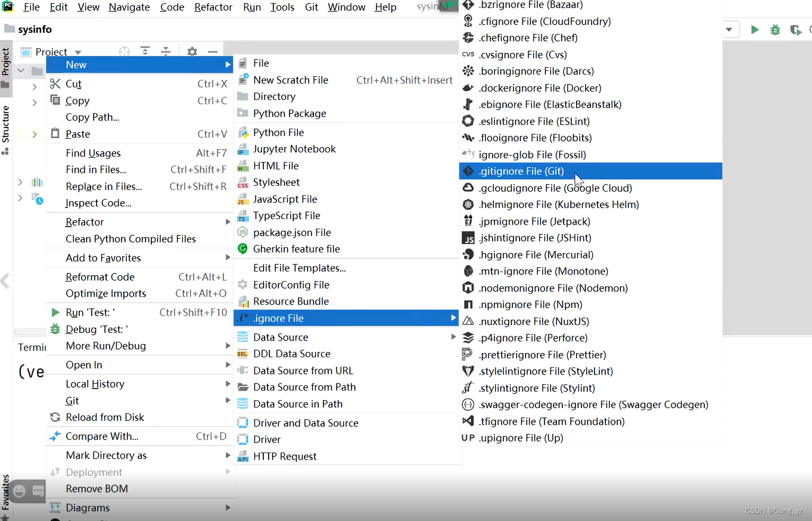
Task: Choose .hgignore File (Mercurial)
Action: click(590, 254)
